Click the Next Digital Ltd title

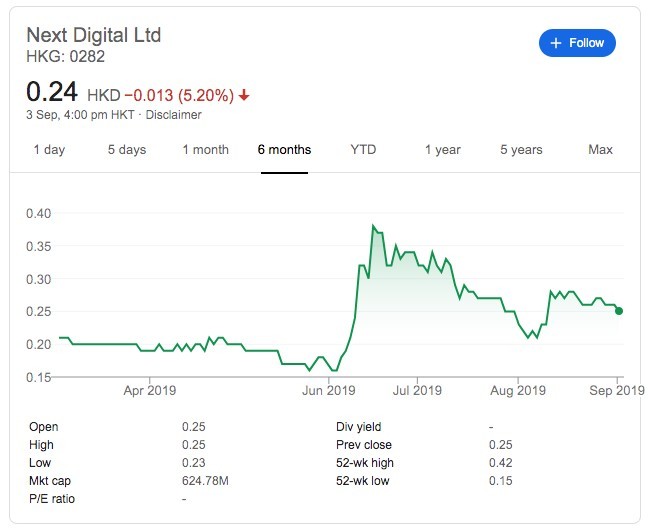93,35
